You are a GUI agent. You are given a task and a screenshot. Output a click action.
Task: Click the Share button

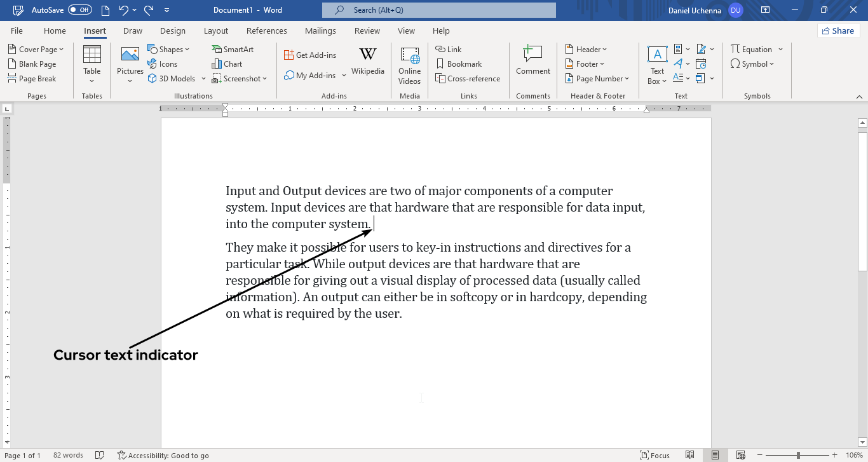point(837,31)
